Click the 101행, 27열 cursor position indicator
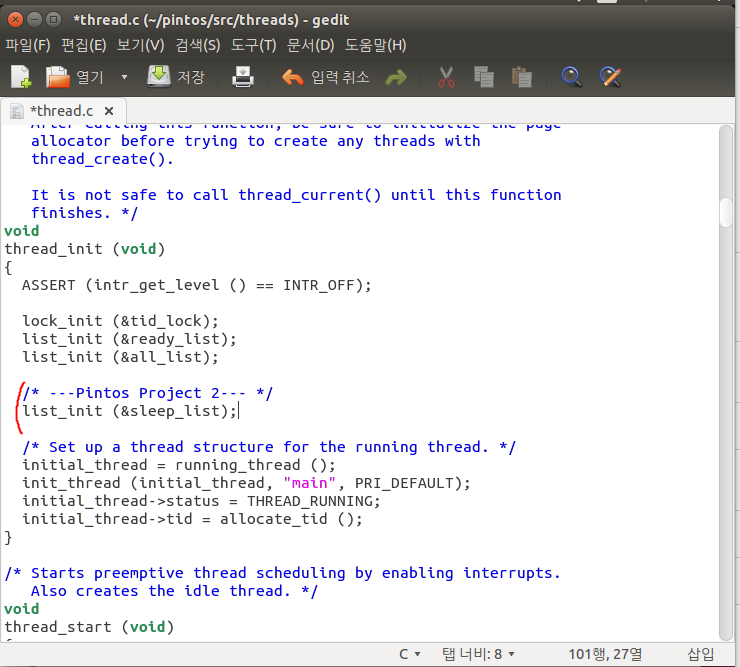The width and height of the screenshot is (740, 667). pyautogui.click(x=605, y=654)
